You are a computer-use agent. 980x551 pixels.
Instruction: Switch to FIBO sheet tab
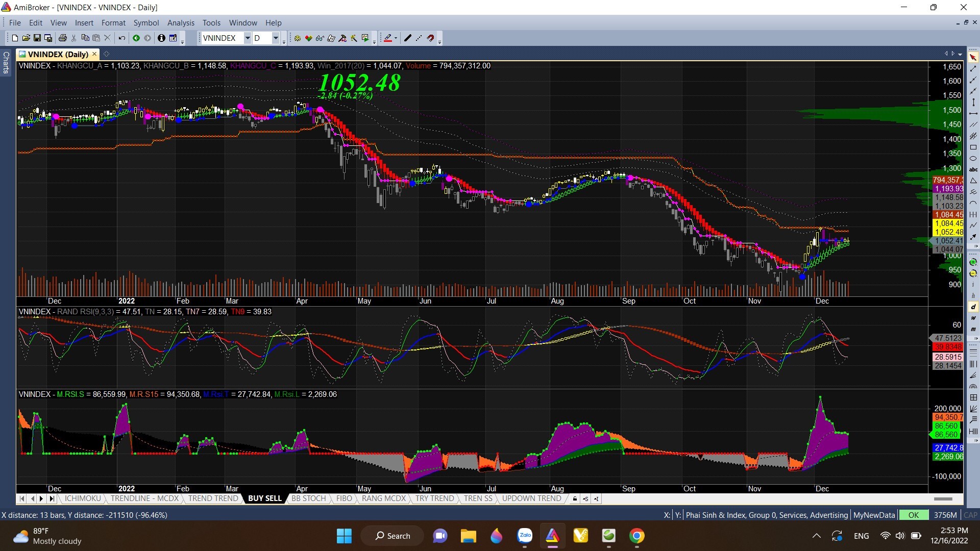(344, 498)
